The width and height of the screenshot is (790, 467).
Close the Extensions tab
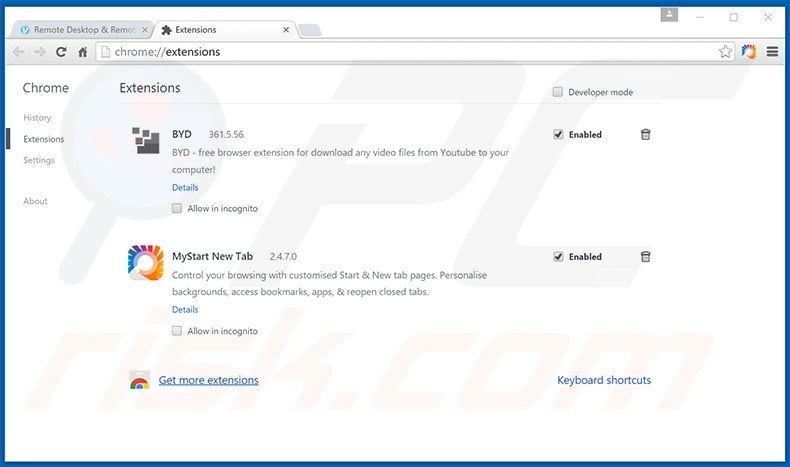tap(286, 30)
